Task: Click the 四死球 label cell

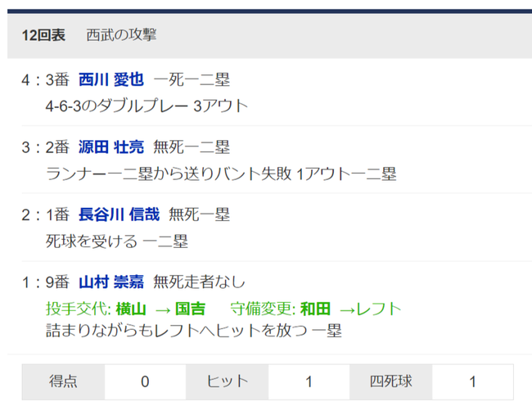Action: tap(391, 382)
